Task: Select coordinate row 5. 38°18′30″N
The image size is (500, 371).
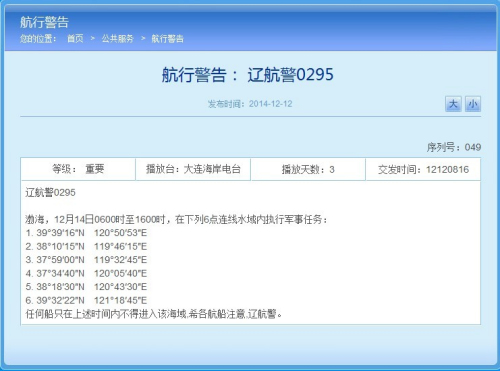Action: [86, 287]
